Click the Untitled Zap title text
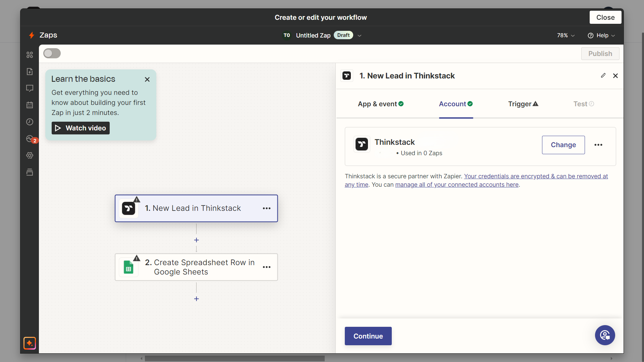The height and width of the screenshot is (362, 644). tap(313, 36)
